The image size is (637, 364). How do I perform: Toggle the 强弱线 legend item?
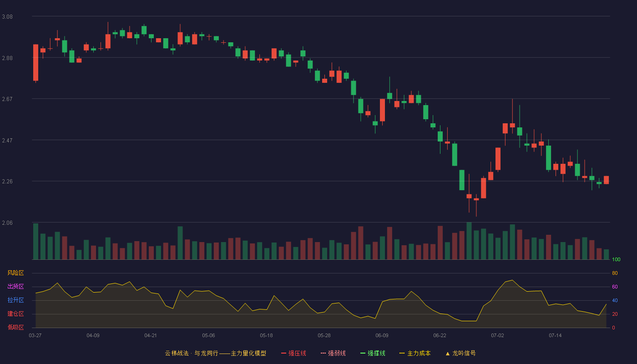tap(333, 353)
